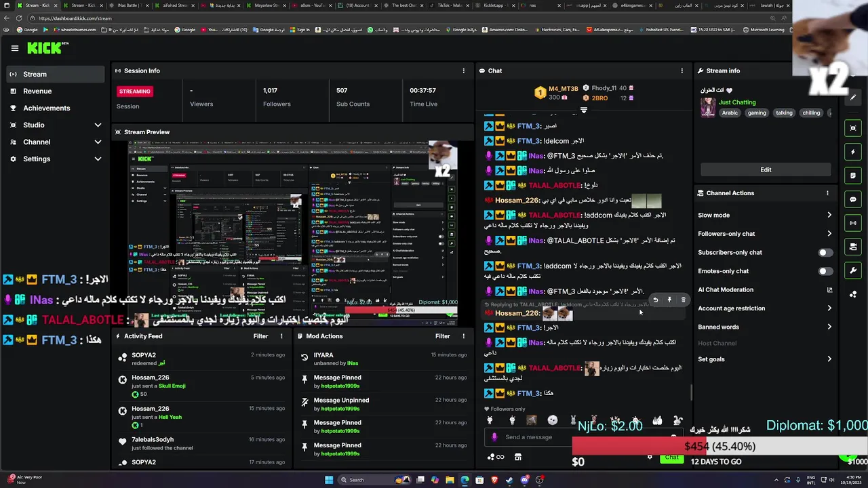Delete the hovered Hossam_226 chat message
868x488 pixels.
[x=683, y=300]
